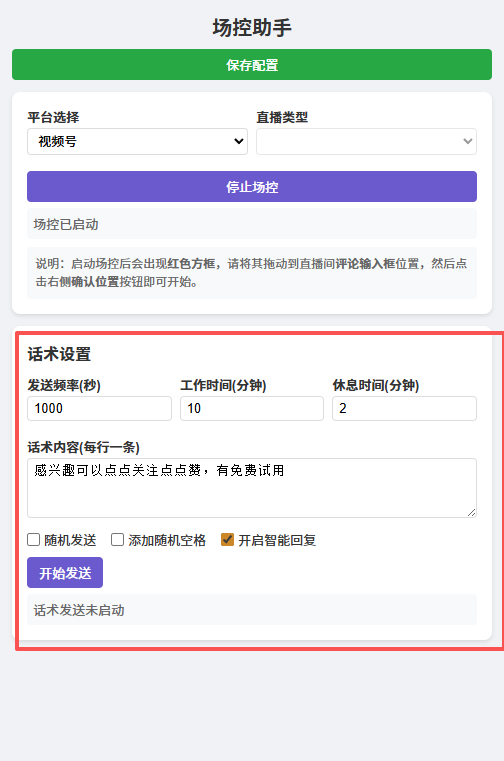Click the 说明 instruction paragraph
Screen dimensions: 504x761
(x=252, y=273)
